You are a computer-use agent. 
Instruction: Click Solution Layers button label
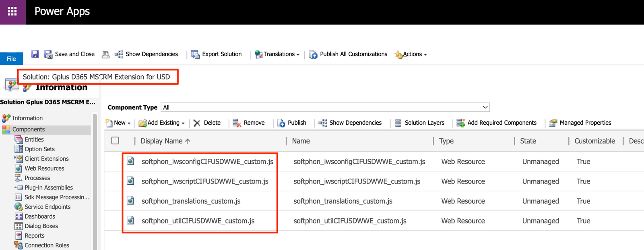pos(425,123)
